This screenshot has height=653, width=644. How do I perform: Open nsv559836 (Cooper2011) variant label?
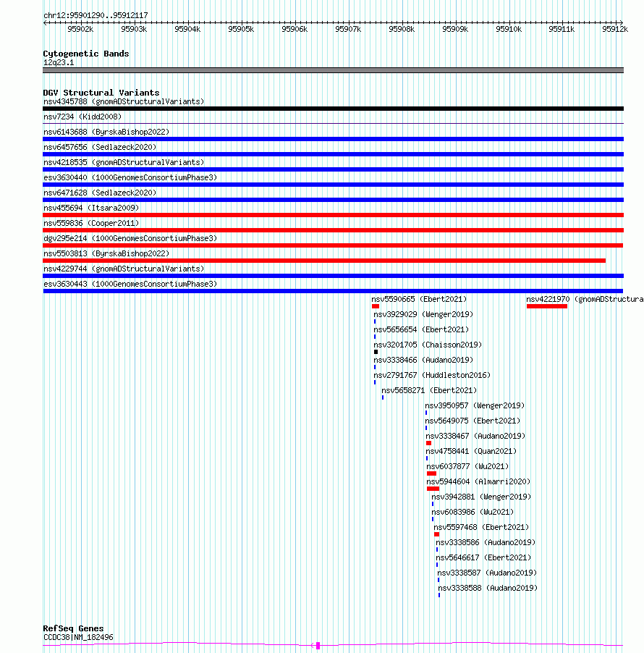point(91,223)
